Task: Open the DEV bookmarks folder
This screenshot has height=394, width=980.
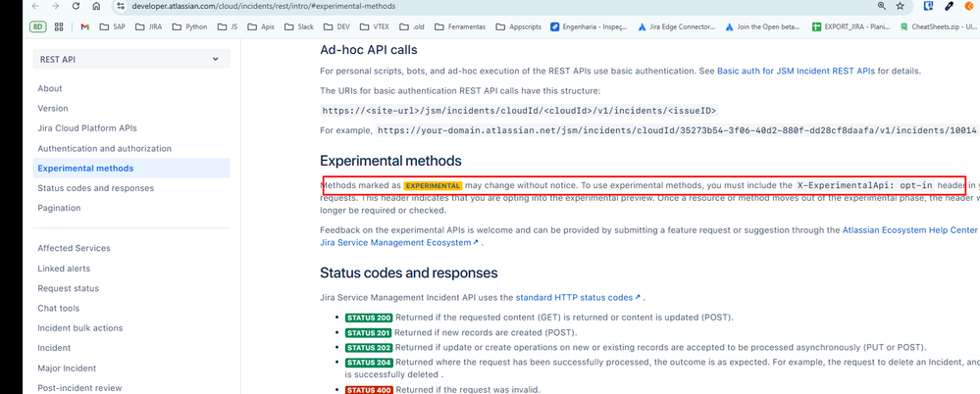Action: pos(336,26)
